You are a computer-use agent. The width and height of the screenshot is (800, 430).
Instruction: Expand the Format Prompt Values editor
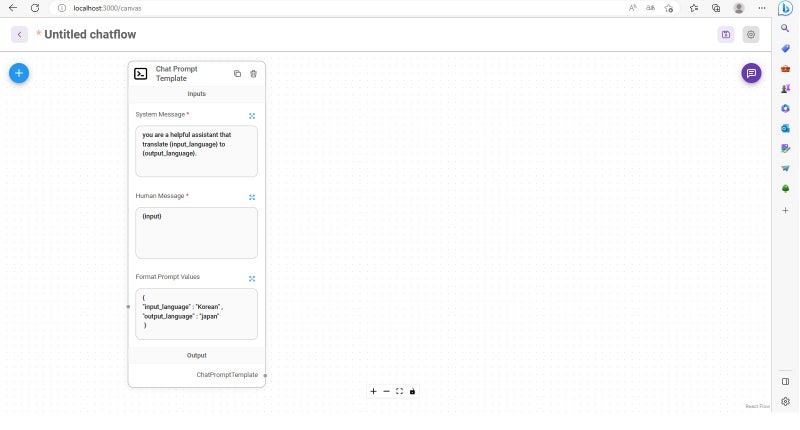point(252,279)
